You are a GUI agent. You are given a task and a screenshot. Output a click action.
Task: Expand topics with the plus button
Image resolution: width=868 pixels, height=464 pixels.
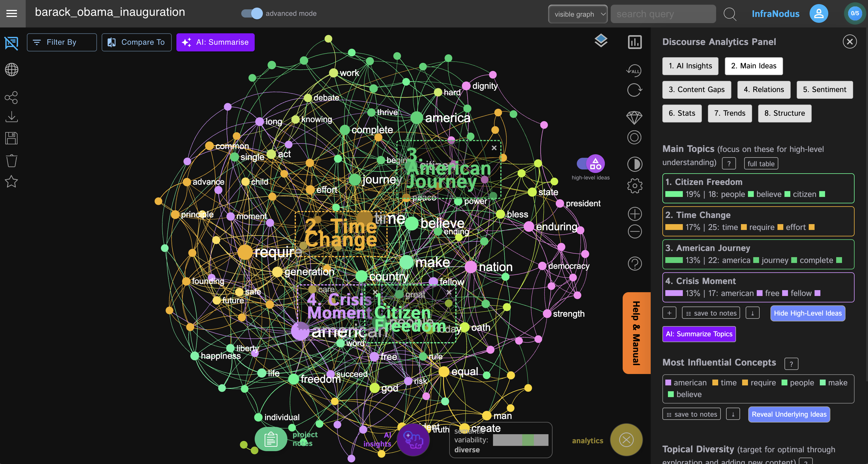(669, 313)
